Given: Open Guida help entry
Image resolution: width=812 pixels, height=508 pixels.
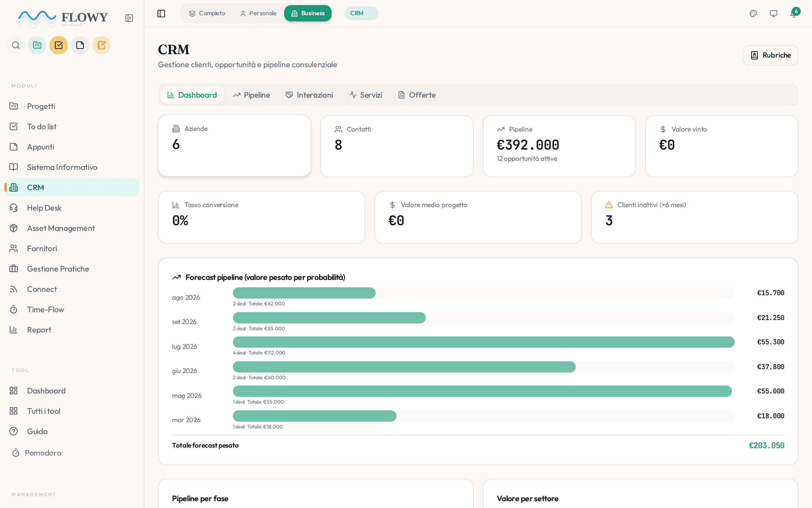Looking at the screenshot, I should [72, 432].
